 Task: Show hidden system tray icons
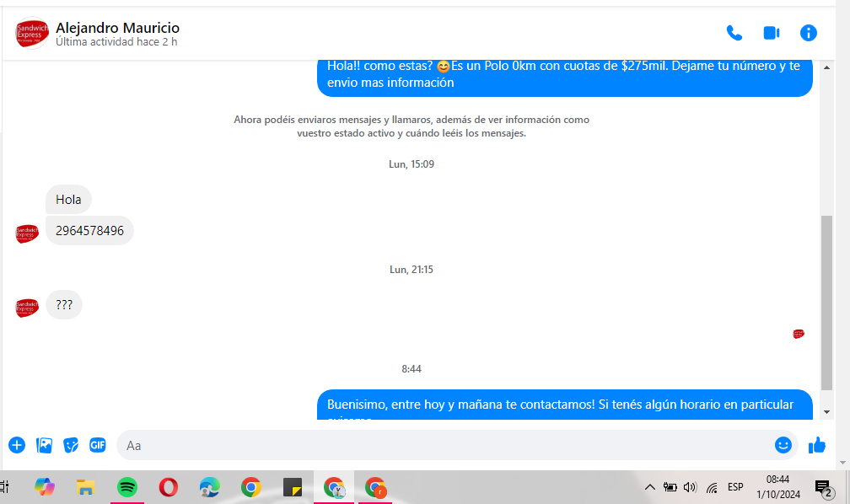pos(649,487)
